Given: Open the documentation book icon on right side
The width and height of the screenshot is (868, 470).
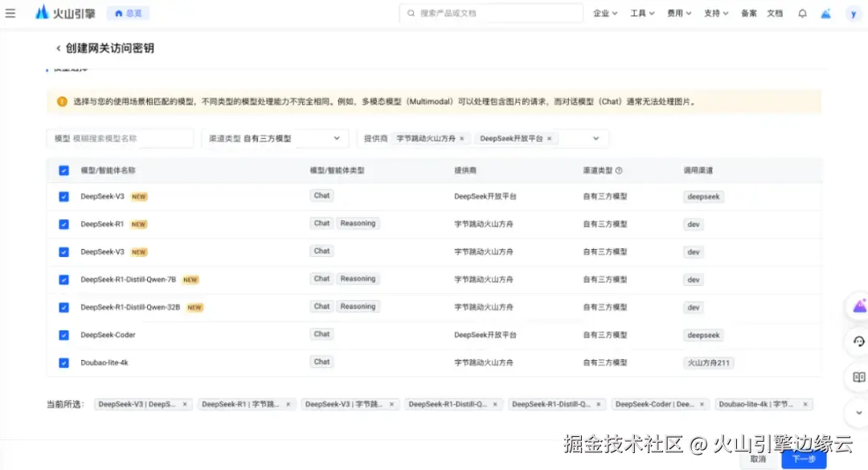Looking at the screenshot, I should 857,376.
